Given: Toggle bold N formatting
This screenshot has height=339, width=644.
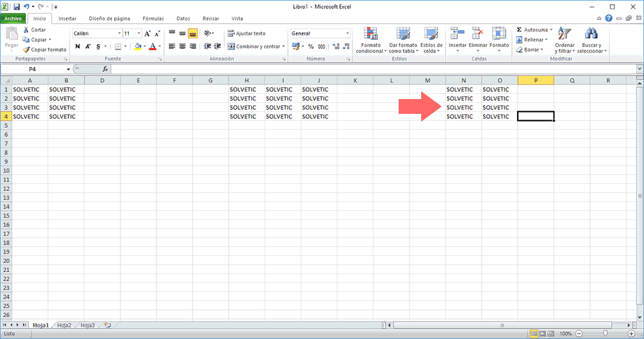Looking at the screenshot, I should [x=78, y=46].
